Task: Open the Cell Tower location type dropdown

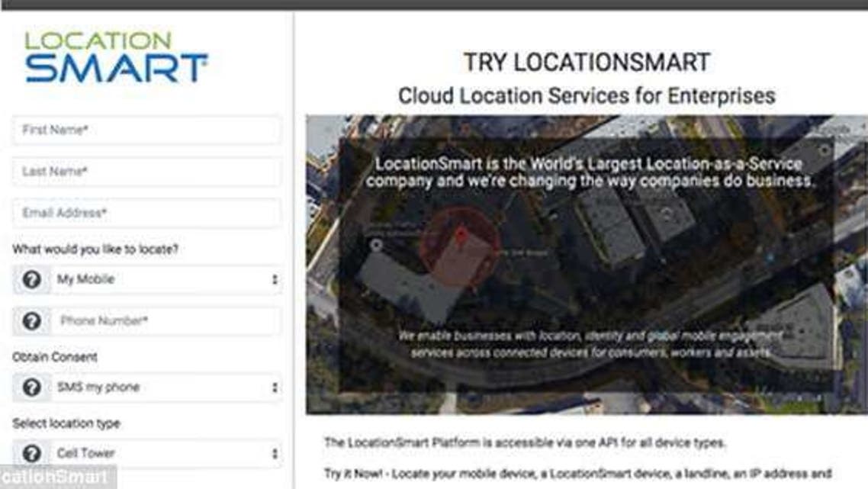Action: [x=166, y=454]
